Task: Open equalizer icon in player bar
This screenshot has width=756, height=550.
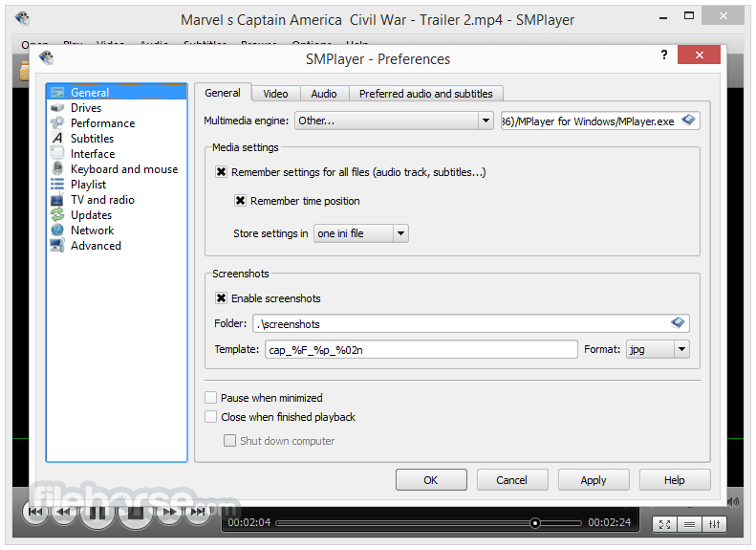Action: click(x=714, y=524)
